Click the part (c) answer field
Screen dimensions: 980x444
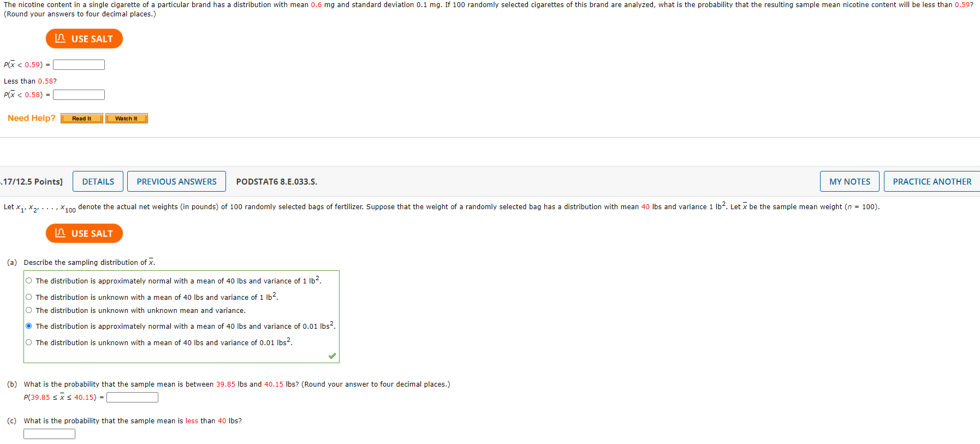[49, 434]
